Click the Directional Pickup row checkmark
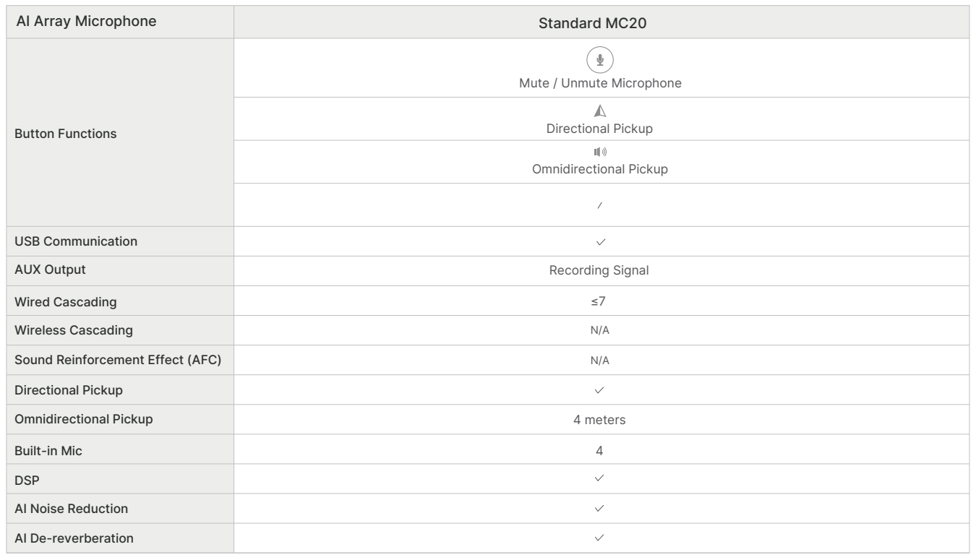Viewport: 976px width, 560px height. click(600, 389)
